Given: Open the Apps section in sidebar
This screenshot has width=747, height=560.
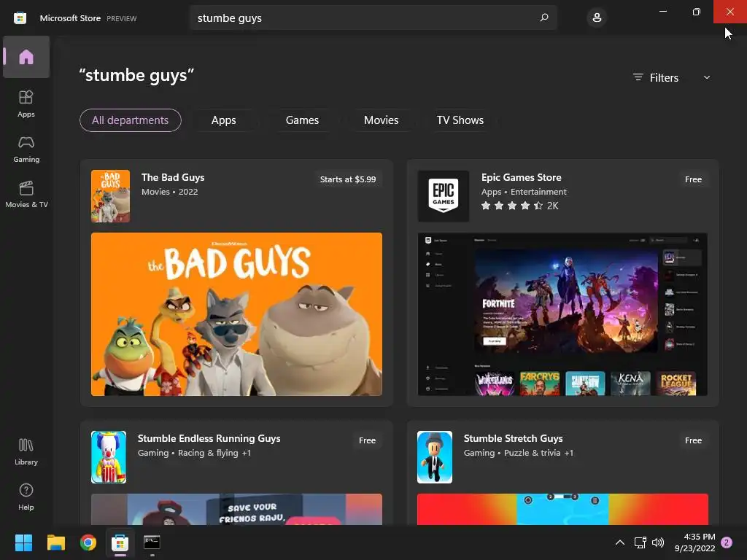Looking at the screenshot, I should coord(26,104).
